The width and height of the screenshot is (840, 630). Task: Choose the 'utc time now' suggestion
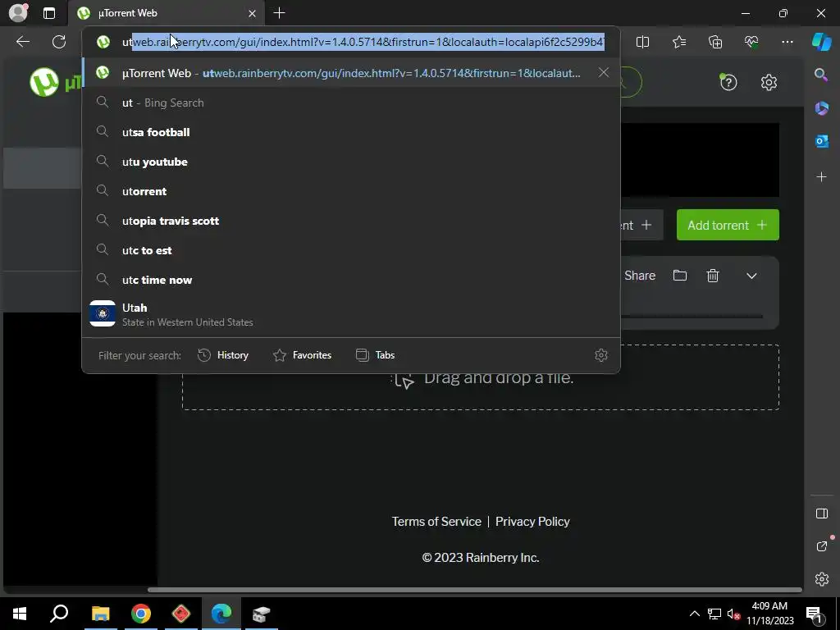click(x=351, y=280)
